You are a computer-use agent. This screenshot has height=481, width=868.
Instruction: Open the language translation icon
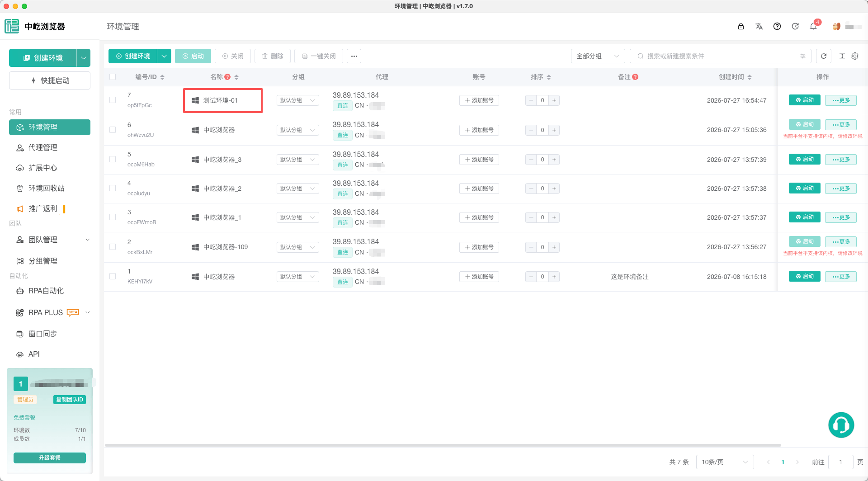click(x=759, y=26)
